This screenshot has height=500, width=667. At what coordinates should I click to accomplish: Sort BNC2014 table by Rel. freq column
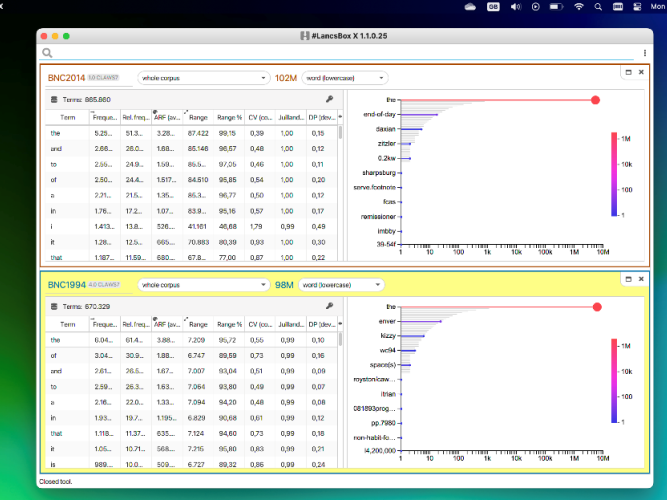pyautogui.click(x=136, y=117)
